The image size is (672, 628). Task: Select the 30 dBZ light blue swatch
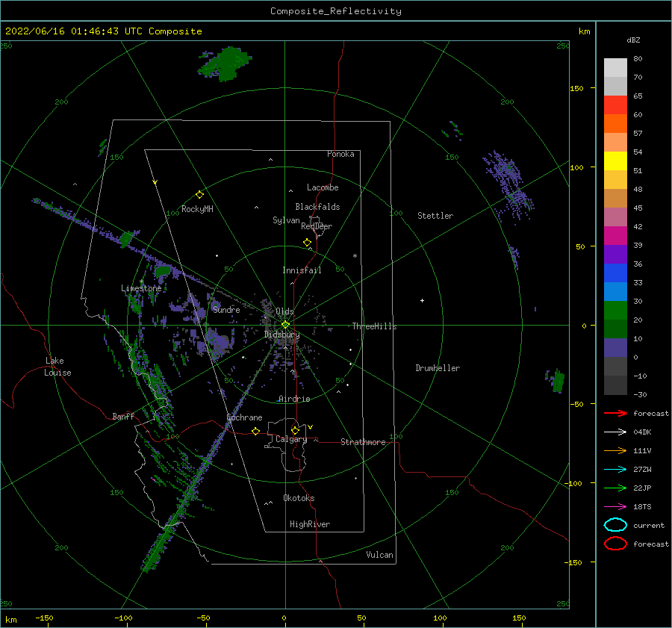(x=615, y=291)
